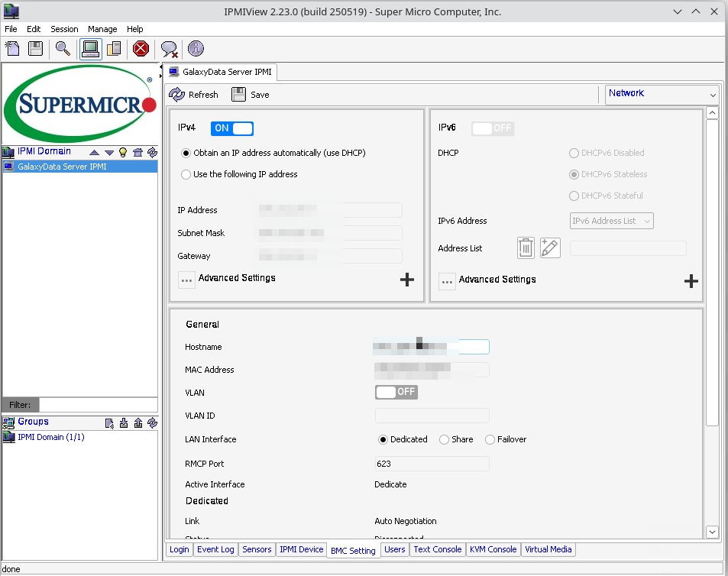
Task: Open the Session menu
Action: [64, 29]
